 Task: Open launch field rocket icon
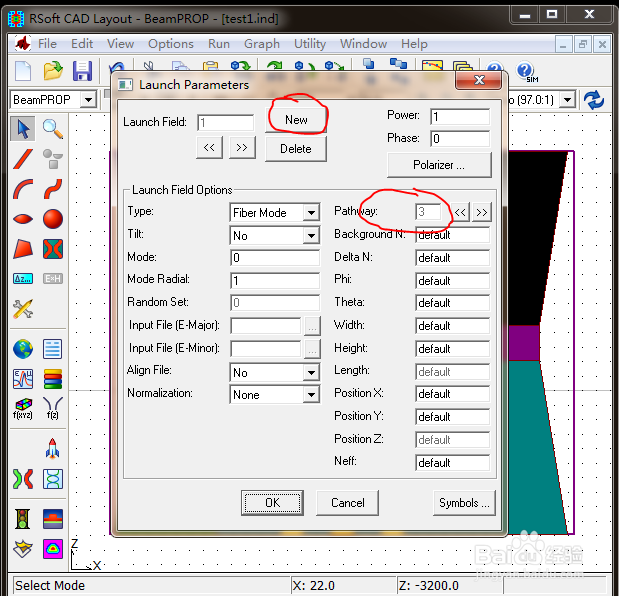[x=53, y=449]
